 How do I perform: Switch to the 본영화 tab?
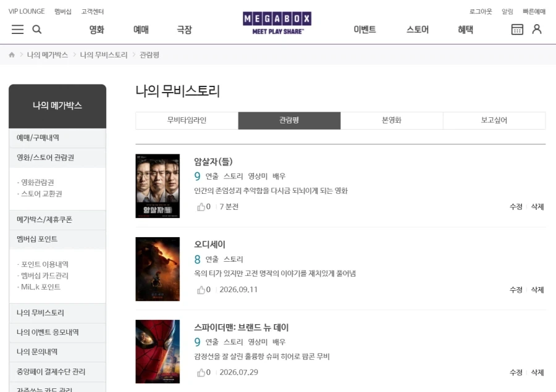392,120
